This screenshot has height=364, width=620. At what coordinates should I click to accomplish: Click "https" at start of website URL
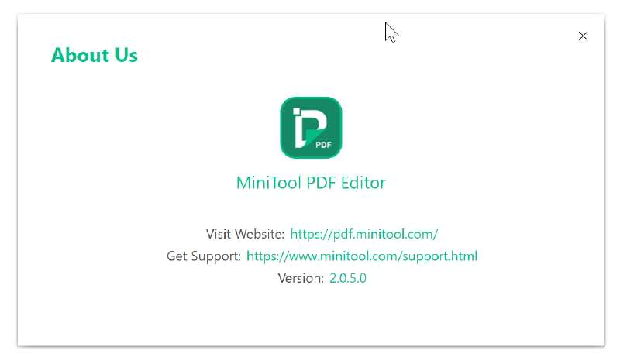[305, 234]
